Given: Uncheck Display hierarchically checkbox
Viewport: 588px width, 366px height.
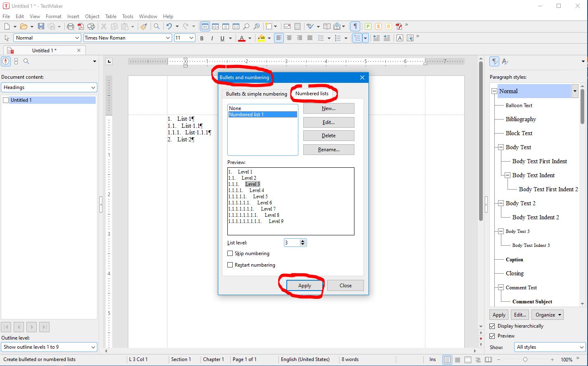Looking at the screenshot, I should (x=492, y=326).
